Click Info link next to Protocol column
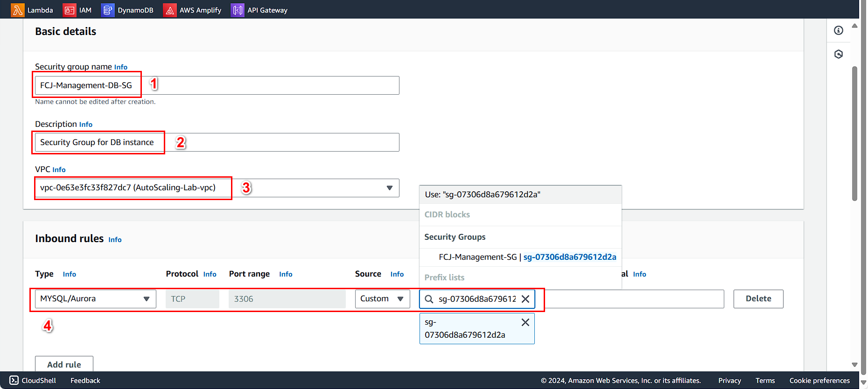The width and height of the screenshot is (868, 389). (210, 274)
